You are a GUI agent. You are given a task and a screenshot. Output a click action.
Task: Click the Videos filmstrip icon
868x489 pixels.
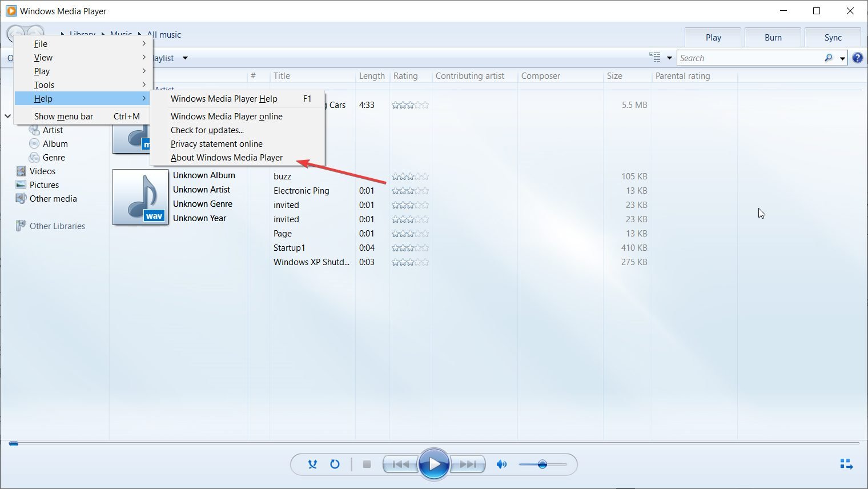tap(21, 171)
